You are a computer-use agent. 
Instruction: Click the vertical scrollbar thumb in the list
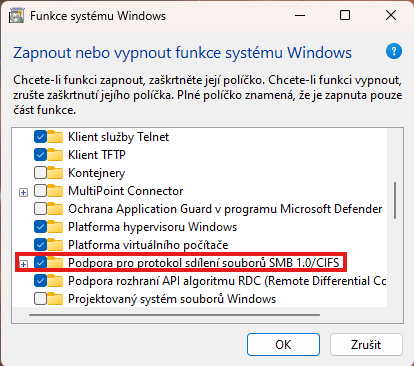pos(395,200)
